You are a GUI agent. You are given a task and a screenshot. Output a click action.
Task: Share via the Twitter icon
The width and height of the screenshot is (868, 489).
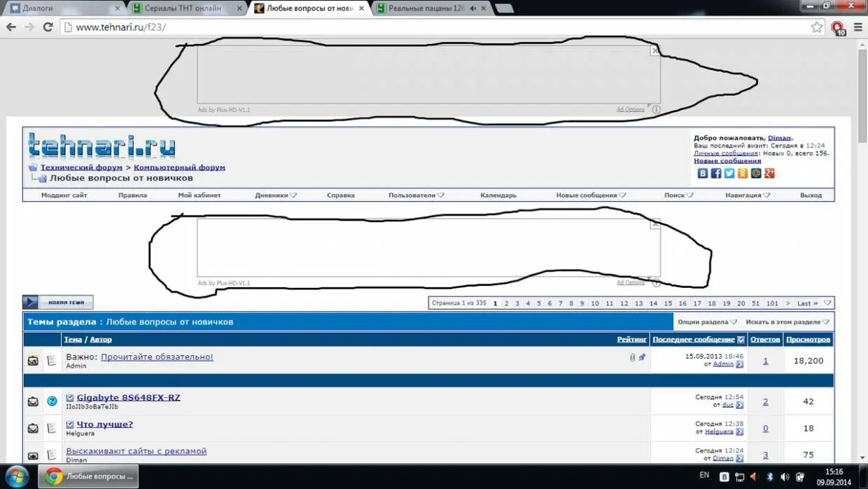click(729, 173)
